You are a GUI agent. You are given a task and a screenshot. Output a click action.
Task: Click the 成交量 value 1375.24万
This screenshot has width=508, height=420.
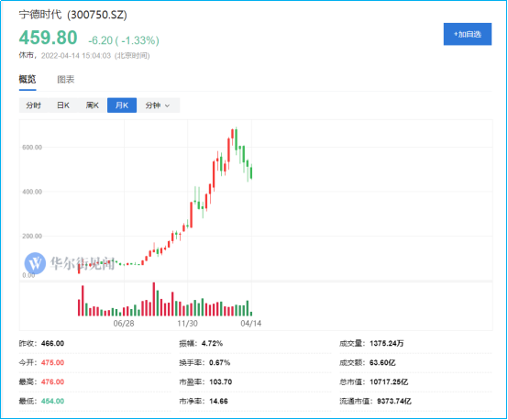pyautogui.click(x=387, y=344)
